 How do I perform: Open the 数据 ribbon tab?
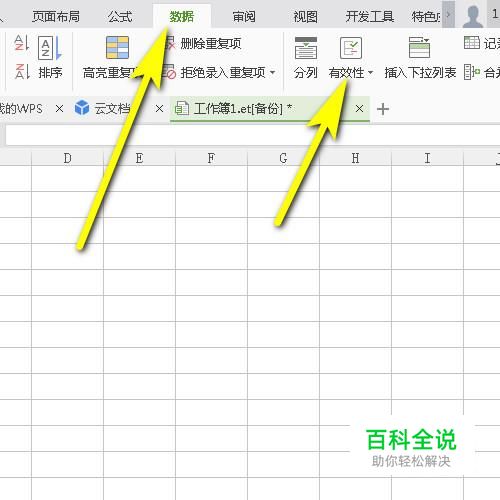182,16
